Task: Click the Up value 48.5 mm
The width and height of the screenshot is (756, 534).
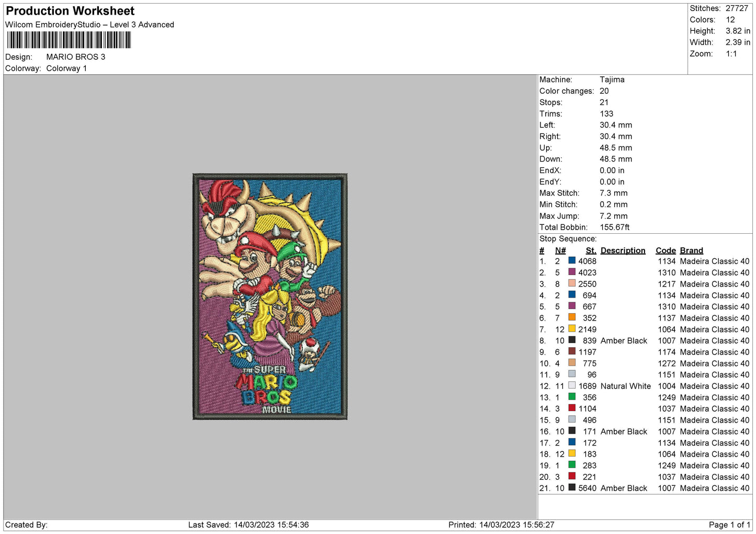Action: (616, 148)
